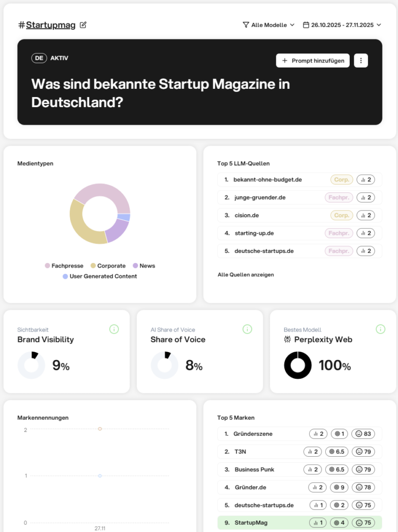The image size is (398, 532).
Task: Open the date range dropdown
Action: click(x=342, y=25)
